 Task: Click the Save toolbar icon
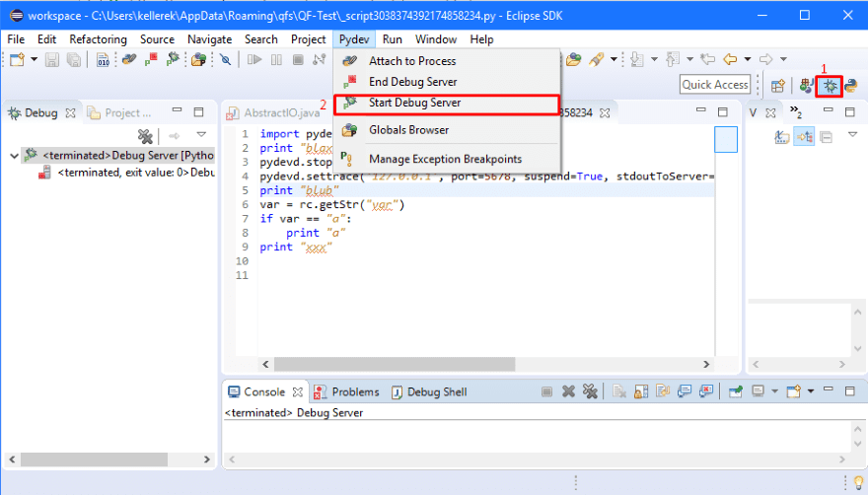pyautogui.click(x=52, y=59)
